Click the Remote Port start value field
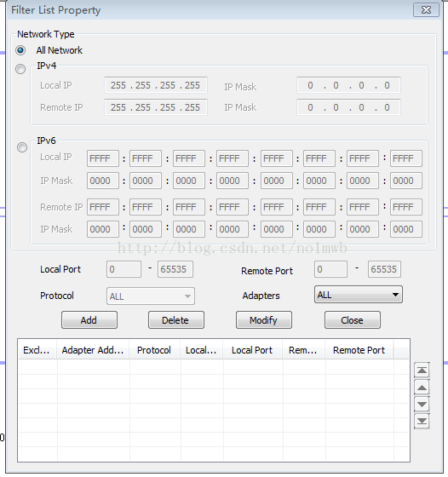 click(x=330, y=269)
